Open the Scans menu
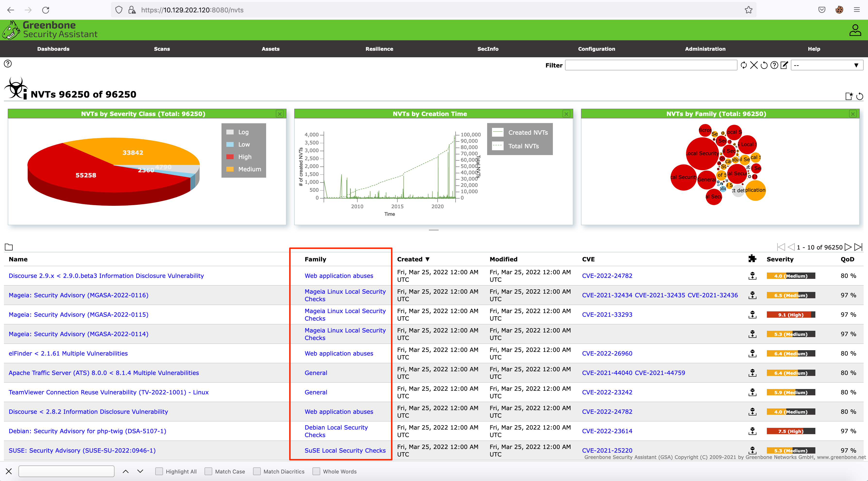Image resolution: width=868 pixels, height=481 pixels. (x=162, y=49)
